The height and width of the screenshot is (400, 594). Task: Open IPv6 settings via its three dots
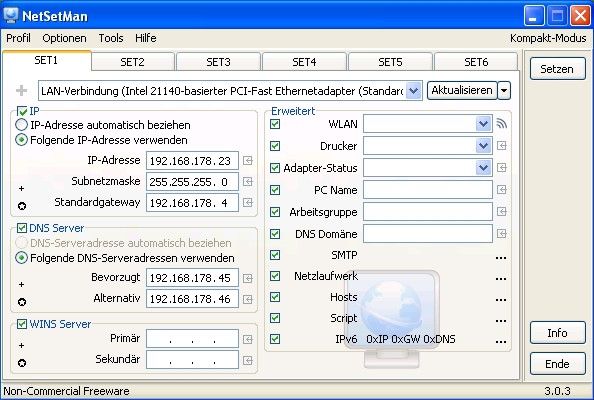point(501,342)
